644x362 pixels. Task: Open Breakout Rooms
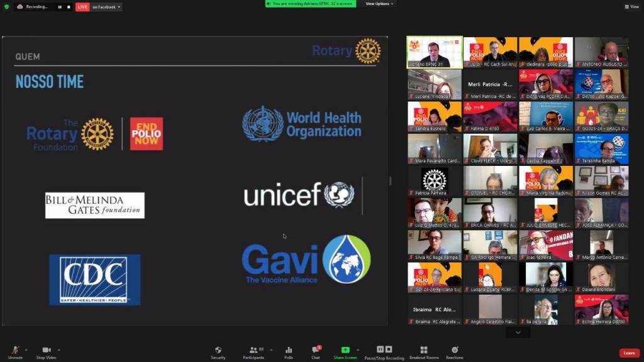click(423, 351)
